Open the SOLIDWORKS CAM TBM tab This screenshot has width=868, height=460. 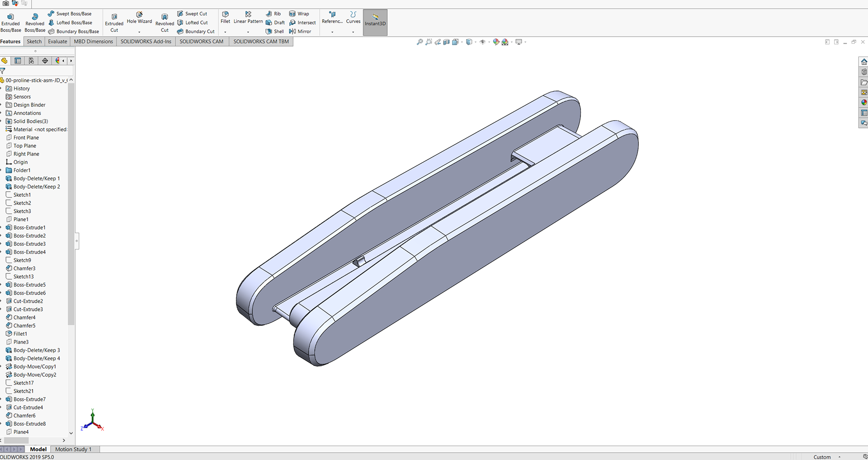261,42
